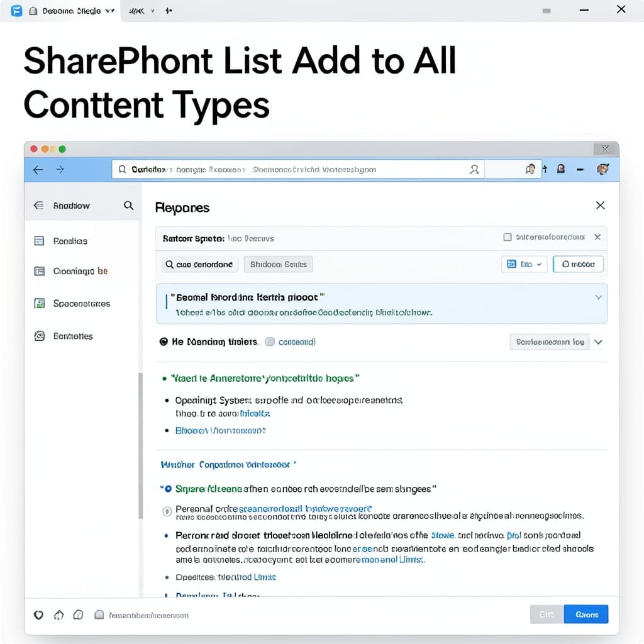The image size is (644, 644).
Task: Open Fonatias in the sidebar
Action: (x=70, y=241)
